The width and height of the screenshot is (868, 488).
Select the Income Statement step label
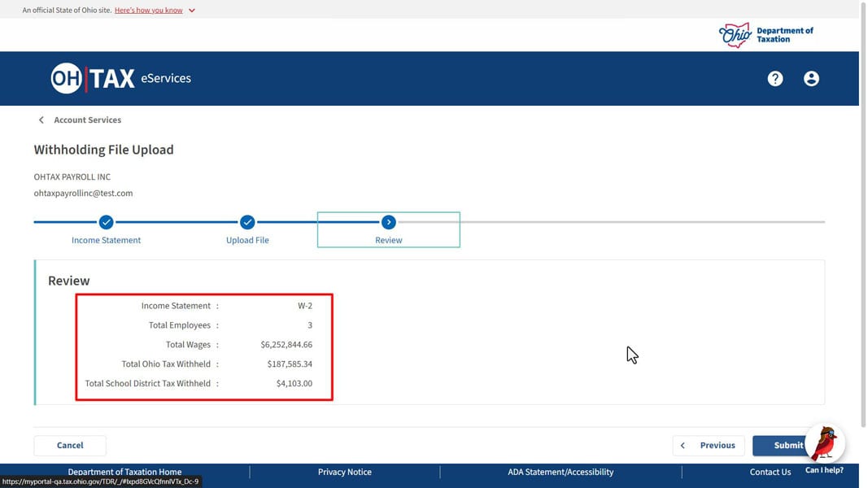pyautogui.click(x=106, y=240)
